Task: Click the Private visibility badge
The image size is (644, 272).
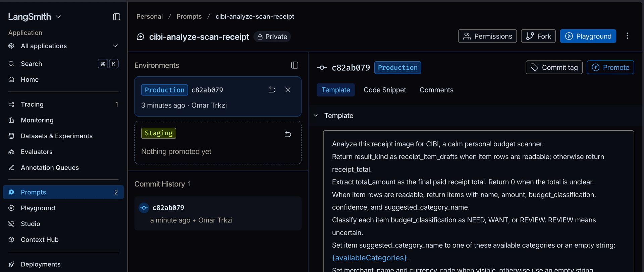Action: coord(272,37)
